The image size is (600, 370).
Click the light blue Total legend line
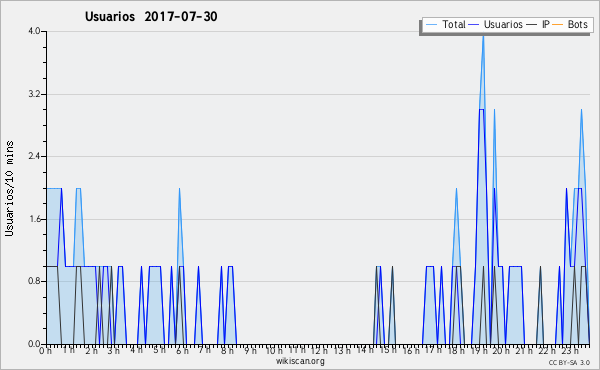click(431, 25)
